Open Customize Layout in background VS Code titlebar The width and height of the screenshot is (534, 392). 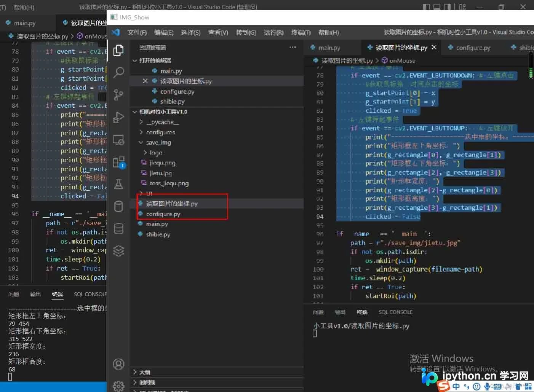[462, 7]
